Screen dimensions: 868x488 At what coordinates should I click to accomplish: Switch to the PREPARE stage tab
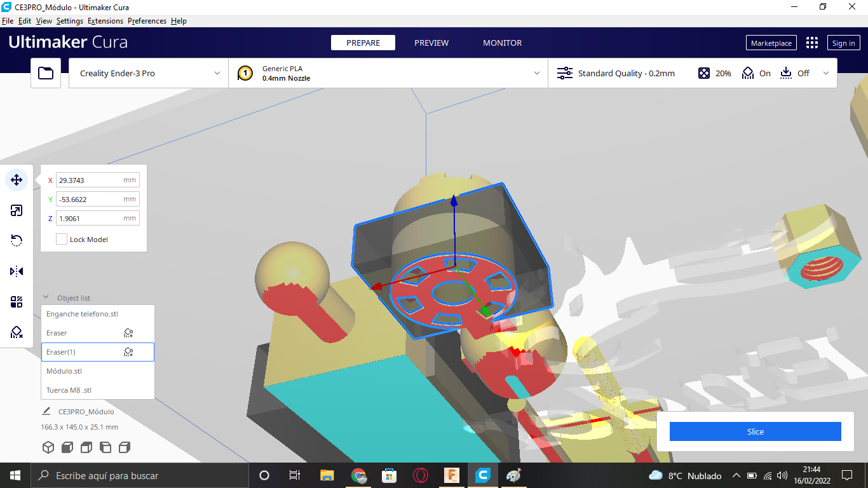pos(363,43)
